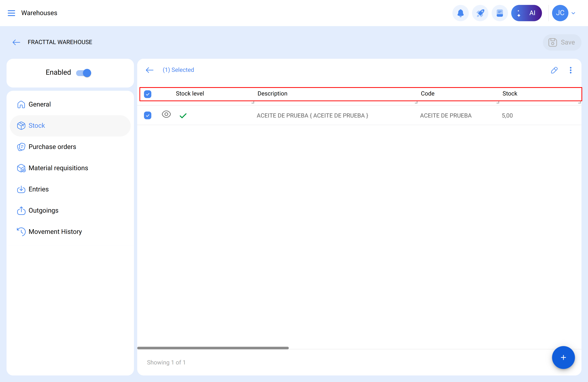Click the Save button
Screen dimensions: 588x382
tap(562, 42)
